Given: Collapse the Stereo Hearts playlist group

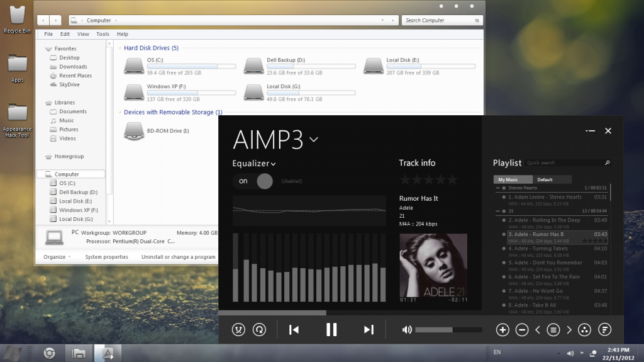Looking at the screenshot, I should tap(498, 188).
